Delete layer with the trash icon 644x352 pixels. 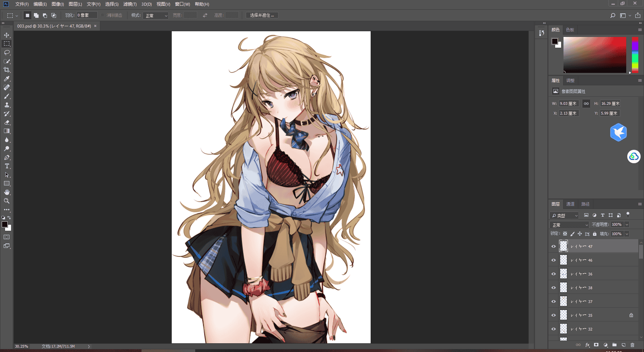633,345
